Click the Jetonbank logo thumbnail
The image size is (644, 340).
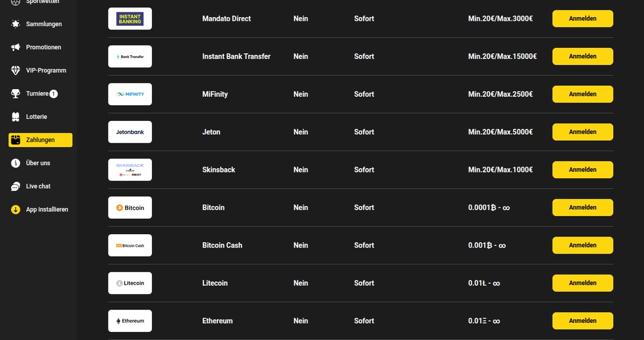[130, 132]
